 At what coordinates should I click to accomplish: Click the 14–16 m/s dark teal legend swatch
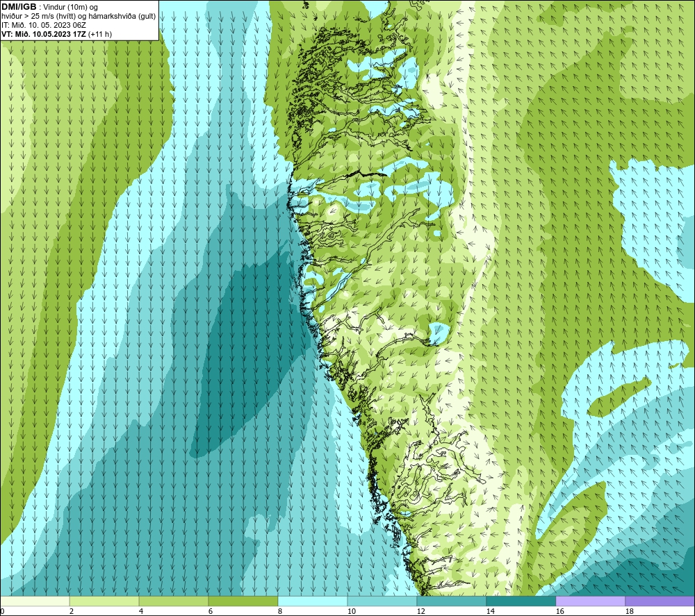(x=521, y=601)
